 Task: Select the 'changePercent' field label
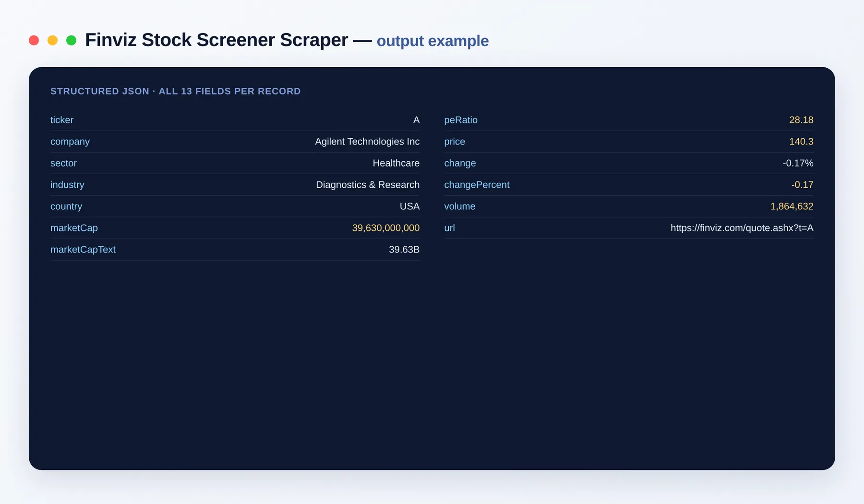click(x=477, y=185)
